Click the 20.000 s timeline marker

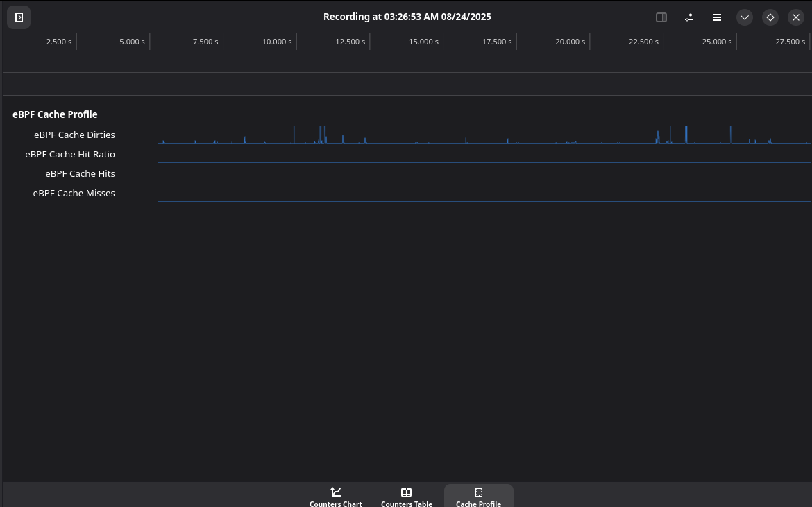570,42
